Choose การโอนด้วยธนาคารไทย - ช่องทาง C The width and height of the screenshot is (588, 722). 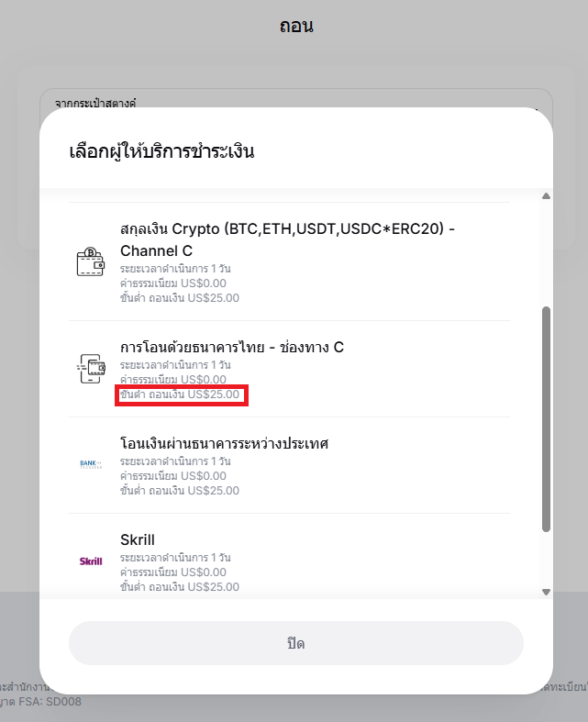pyautogui.click(x=232, y=348)
